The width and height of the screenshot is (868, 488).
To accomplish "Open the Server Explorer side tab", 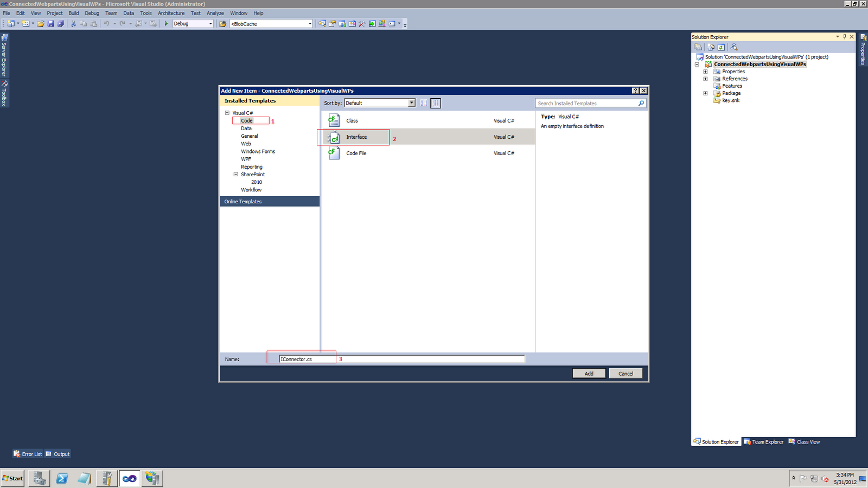I will pyautogui.click(x=4, y=56).
